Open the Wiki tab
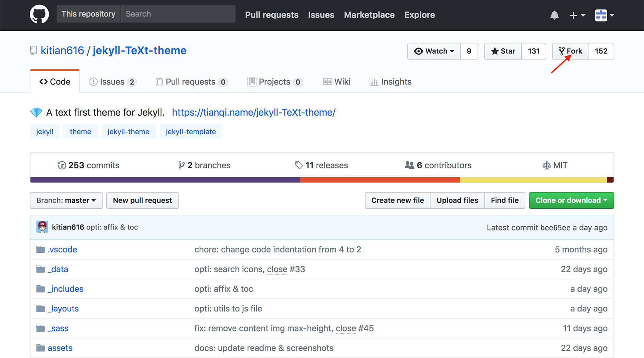The width and height of the screenshot is (644, 358). [x=337, y=82]
